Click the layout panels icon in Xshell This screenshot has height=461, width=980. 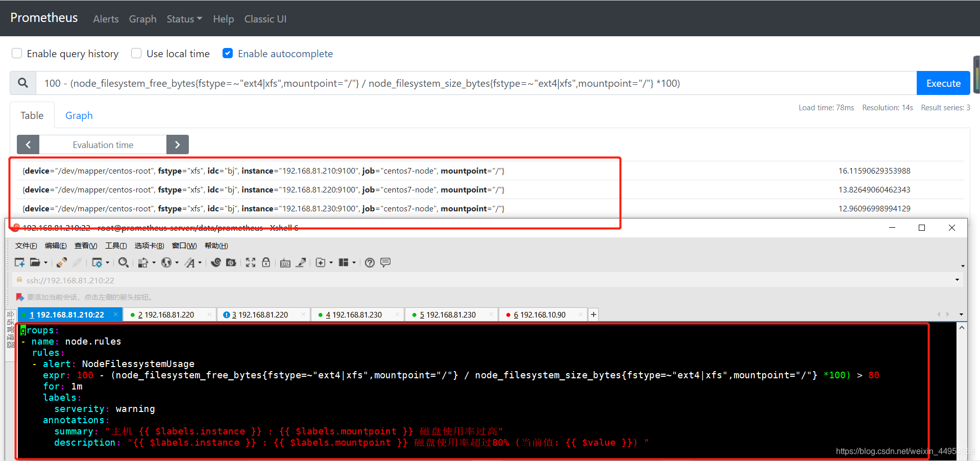(x=344, y=262)
